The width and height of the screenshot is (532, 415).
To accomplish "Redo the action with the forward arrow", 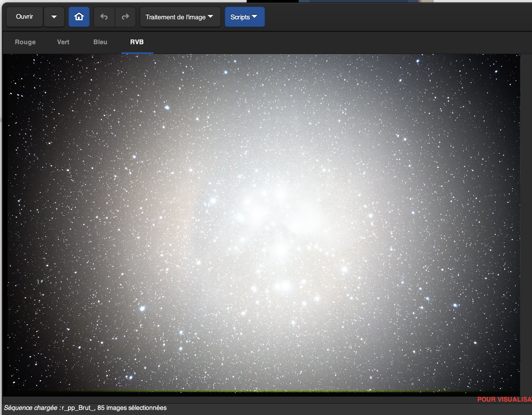I will (125, 17).
